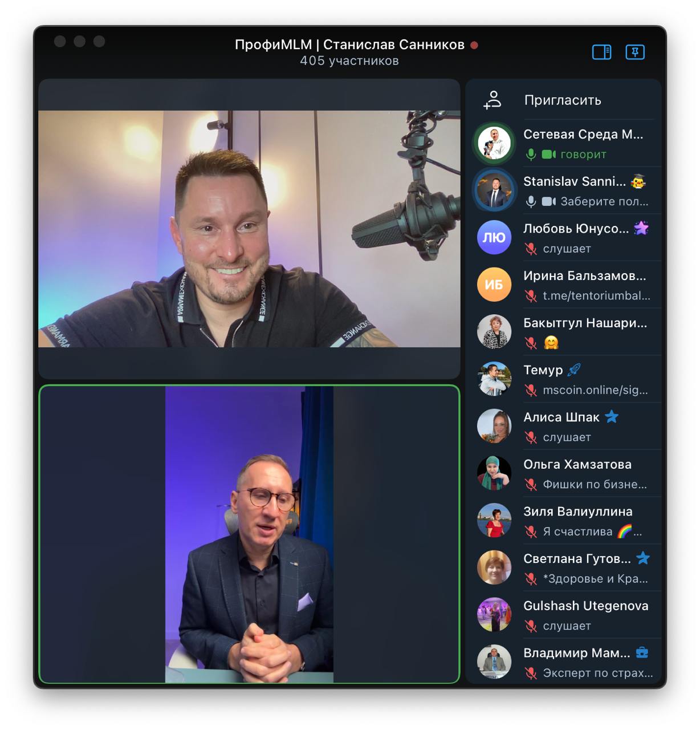Click the green camera icon next to говорит

click(x=548, y=155)
